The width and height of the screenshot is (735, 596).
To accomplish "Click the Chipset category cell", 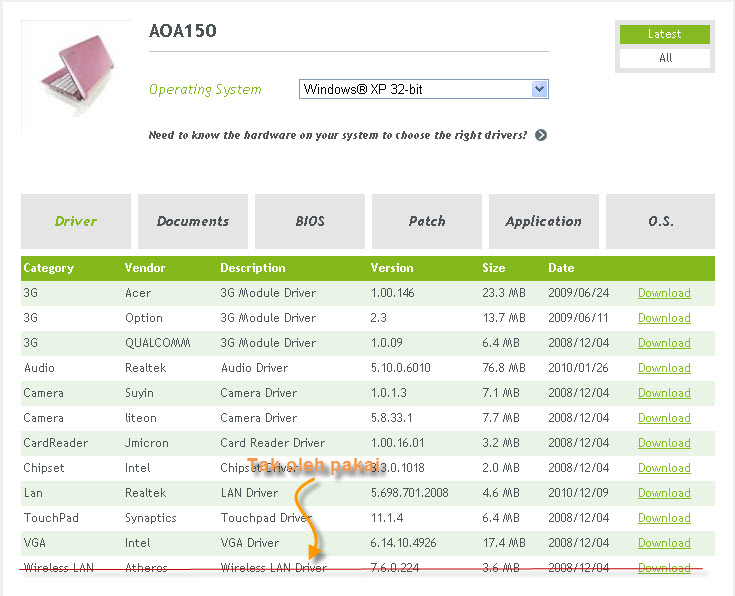I will [x=44, y=468].
